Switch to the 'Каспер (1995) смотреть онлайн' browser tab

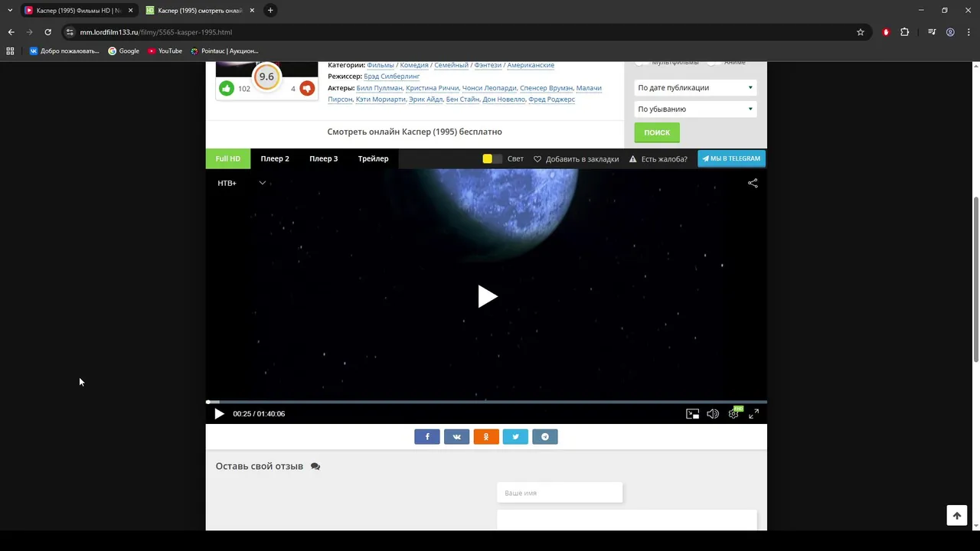coord(200,11)
